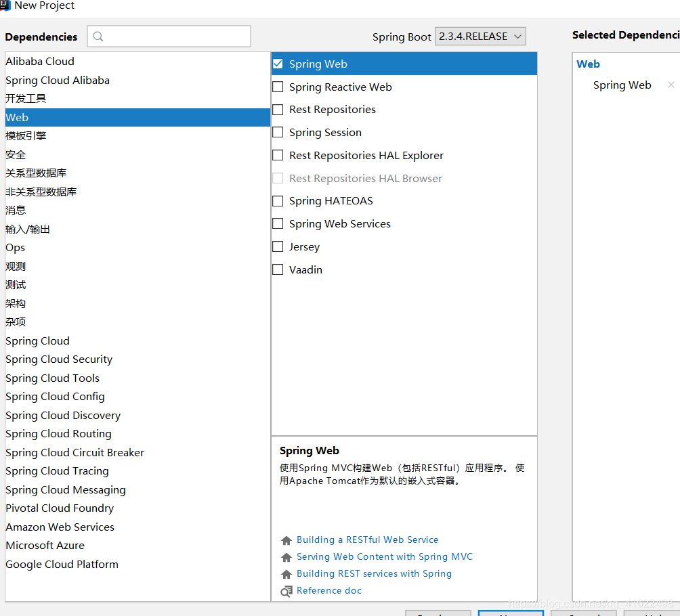
Task: Select the 非关系型数据库 category
Action: pyautogui.click(x=137, y=192)
